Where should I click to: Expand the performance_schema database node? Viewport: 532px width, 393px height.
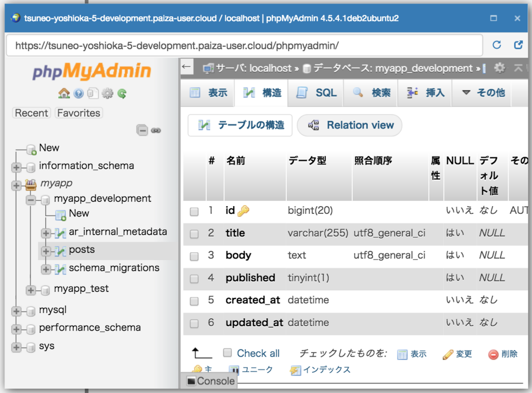pyautogui.click(x=16, y=329)
